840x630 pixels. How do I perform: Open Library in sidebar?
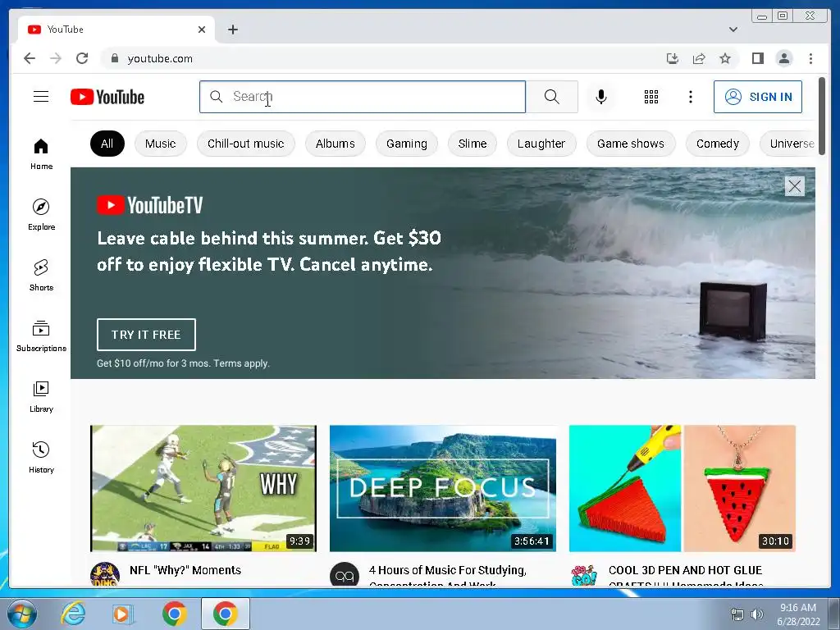click(41, 396)
